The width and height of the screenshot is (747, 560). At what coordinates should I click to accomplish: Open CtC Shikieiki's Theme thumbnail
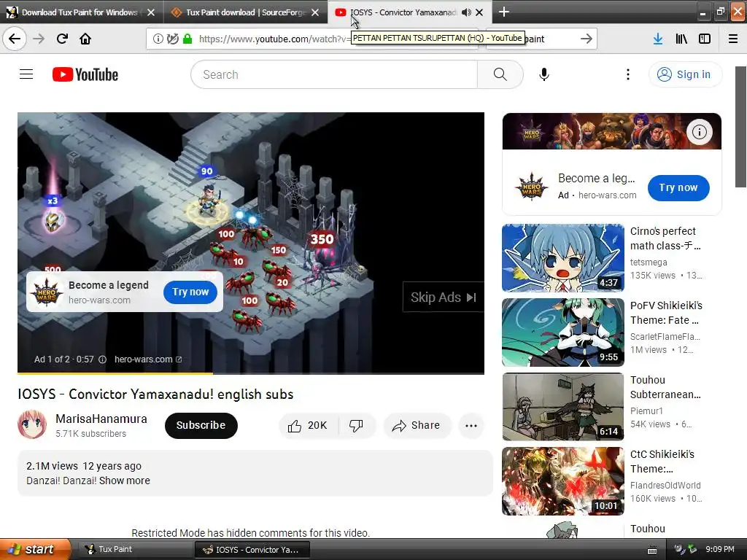pos(562,481)
